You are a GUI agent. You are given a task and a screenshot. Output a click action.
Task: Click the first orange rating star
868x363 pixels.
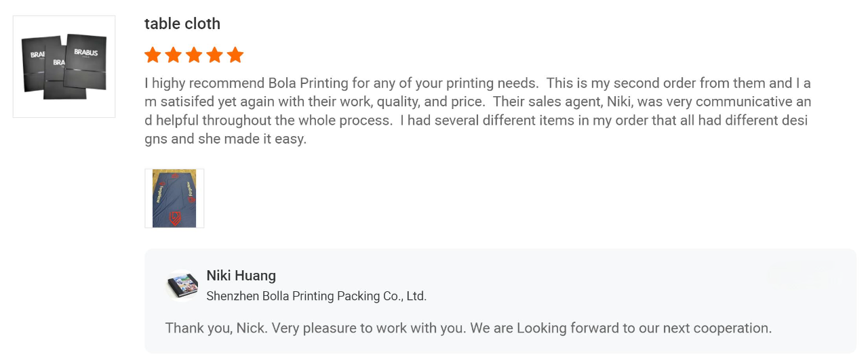[x=153, y=55]
